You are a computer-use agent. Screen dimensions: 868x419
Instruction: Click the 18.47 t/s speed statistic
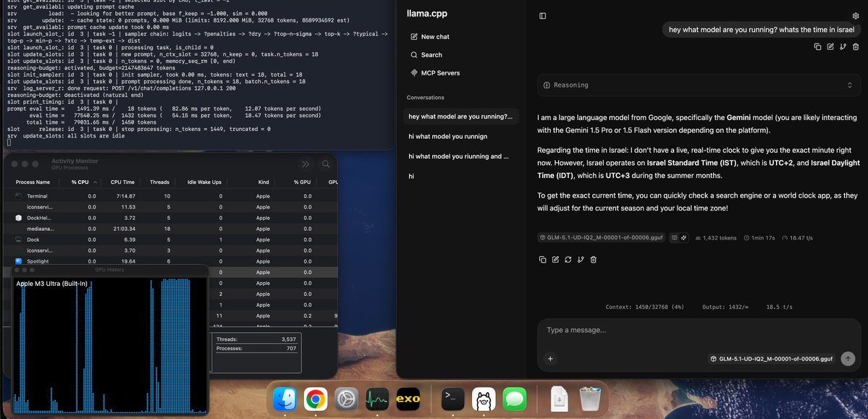click(797, 238)
